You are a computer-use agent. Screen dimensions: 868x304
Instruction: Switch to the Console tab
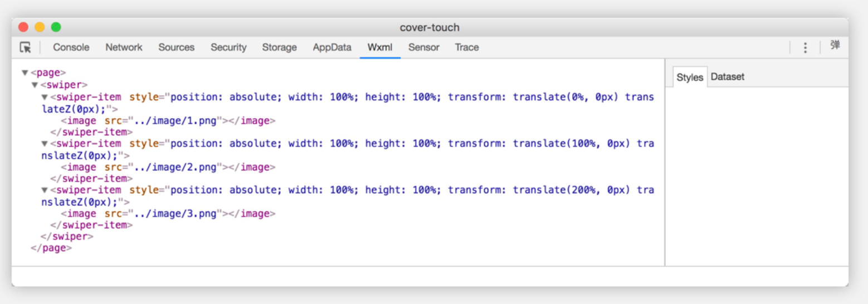click(x=71, y=47)
